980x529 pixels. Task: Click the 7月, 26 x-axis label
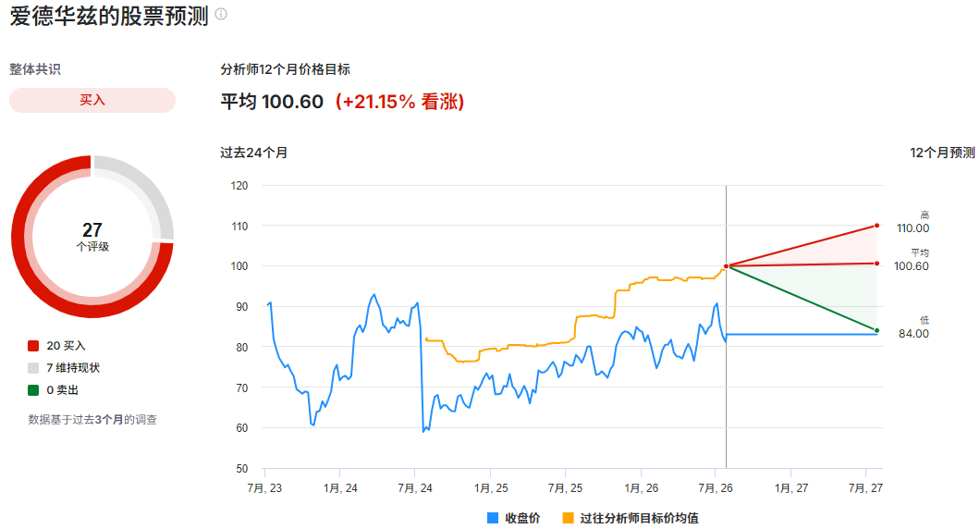tap(715, 487)
